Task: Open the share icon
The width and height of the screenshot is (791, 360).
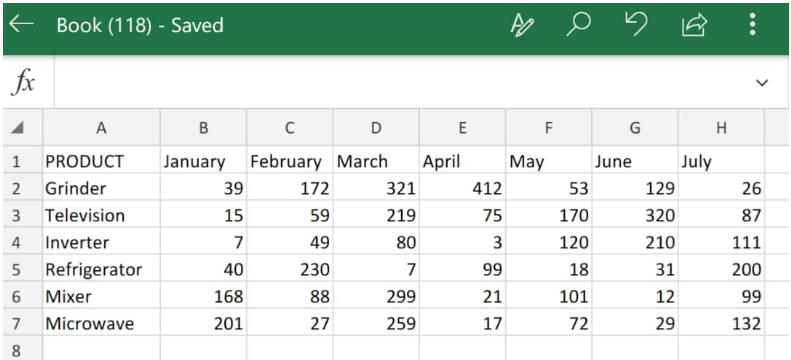Action: pos(694,25)
